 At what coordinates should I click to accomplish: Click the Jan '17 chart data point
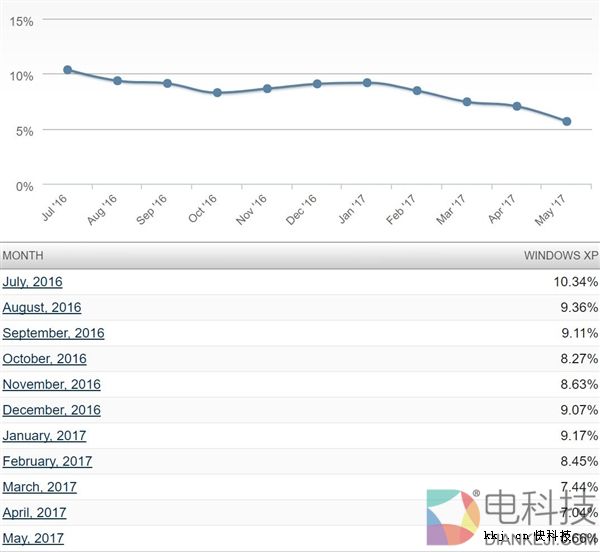coord(367,82)
